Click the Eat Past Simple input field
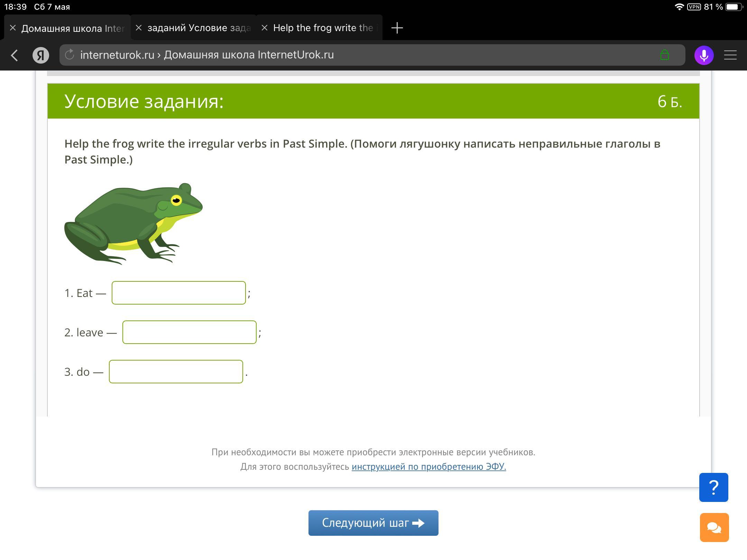 (180, 292)
